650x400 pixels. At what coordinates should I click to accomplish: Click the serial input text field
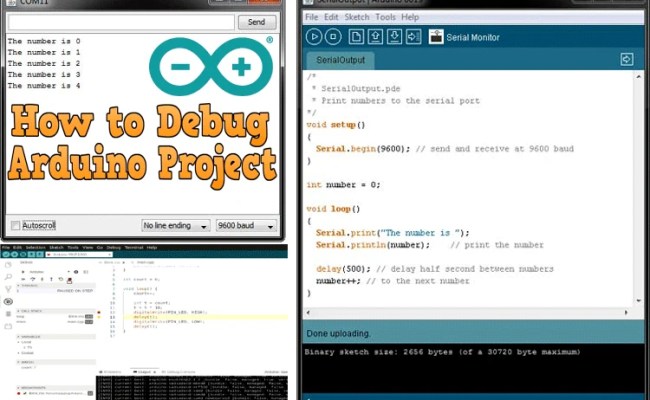pos(121,22)
